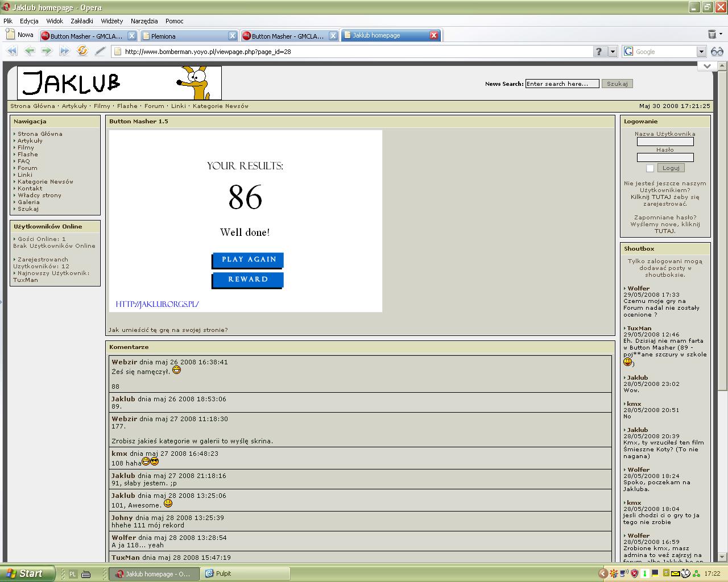Click the glasses view icon

click(717, 51)
